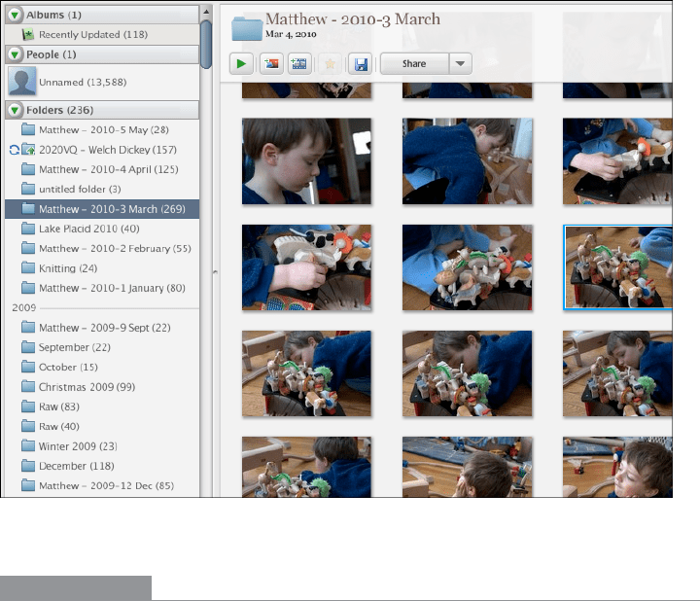Select thumbnail of boy's head on blue rug
The height and width of the screenshot is (601, 700).
coord(467,467)
